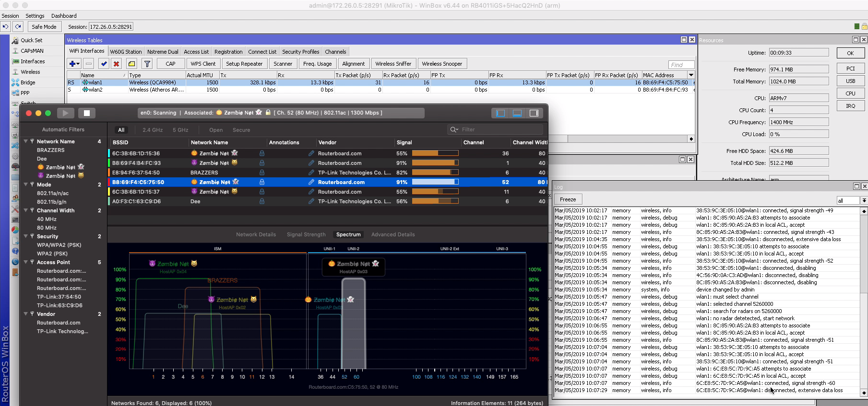
Task: Open PPP from the sidebar
Action: click(25, 93)
